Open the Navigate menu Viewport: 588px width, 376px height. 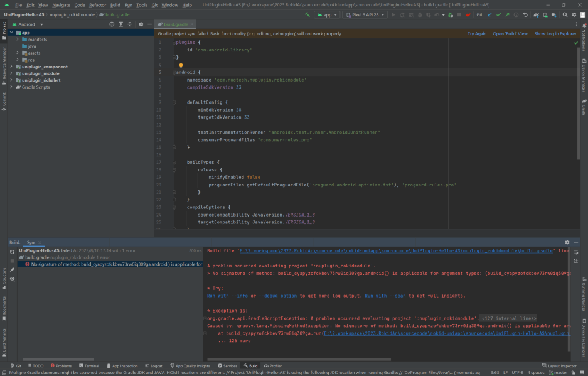61,5
